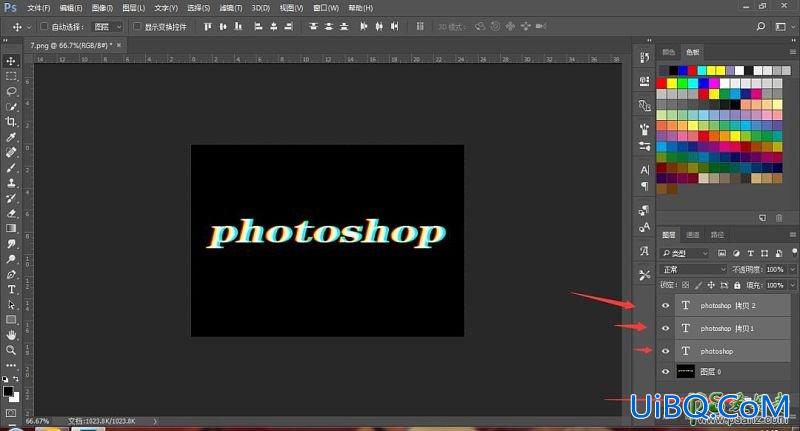Toggle lock image pixels brush icon
Image resolution: width=800 pixels, height=431 pixels.
coord(698,285)
